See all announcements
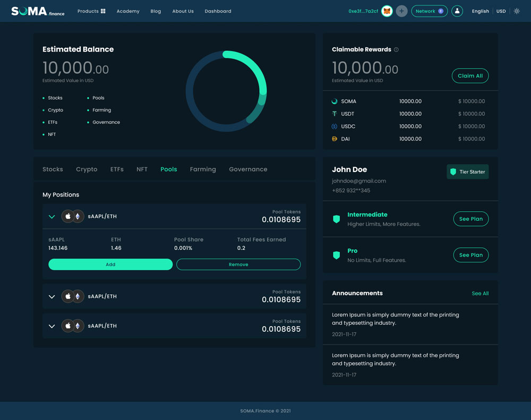Image resolution: width=531 pixels, height=420 pixels. click(x=480, y=293)
